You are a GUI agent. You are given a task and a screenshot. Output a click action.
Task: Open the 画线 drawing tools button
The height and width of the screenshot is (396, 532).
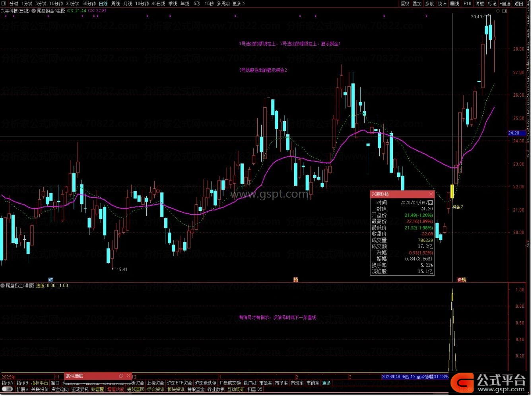pos(454,4)
